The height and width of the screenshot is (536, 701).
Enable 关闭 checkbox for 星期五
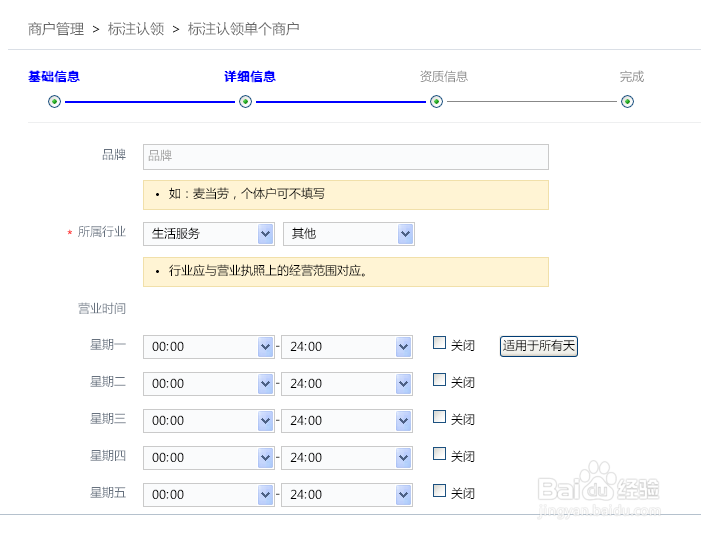point(439,491)
